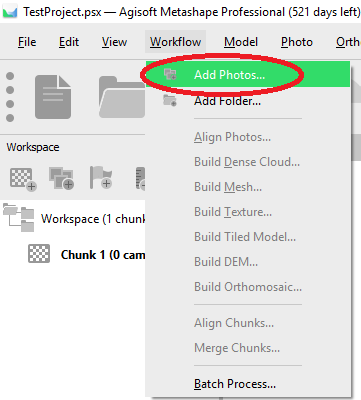Open the Photo menu
The image size is (361, 400).
297,42
